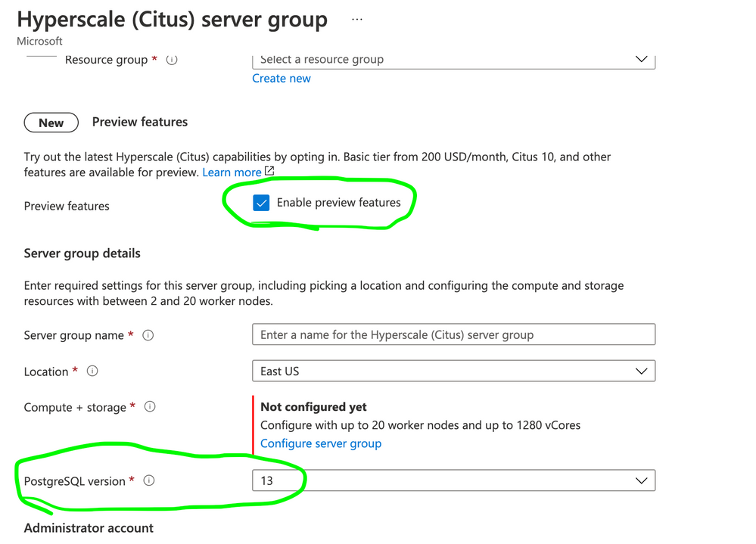Click the info icon beside Resource group
The image size is (756, 544).
(171, 60)
